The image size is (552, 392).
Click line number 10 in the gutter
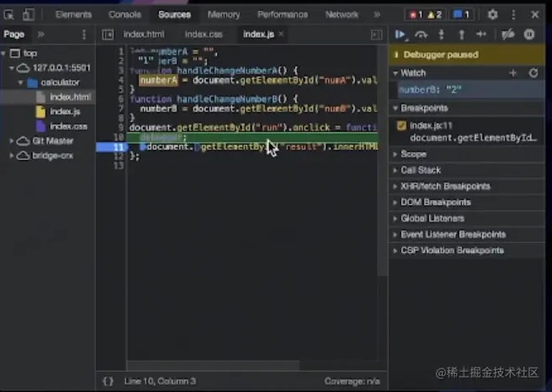click(x=119, y=137)
